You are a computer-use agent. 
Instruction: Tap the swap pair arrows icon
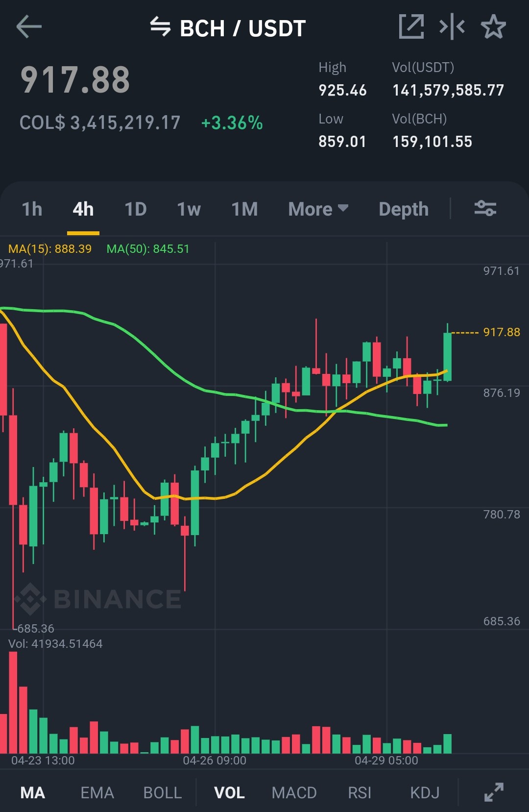[x=160, y=26]
